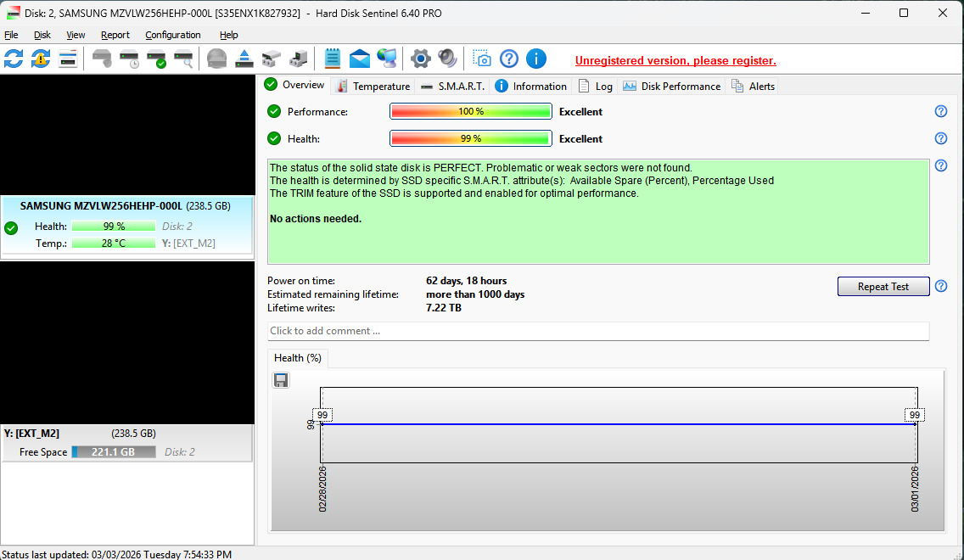Image resolution: width=964 pixels, height=560 pixels.
Task: Click the question mark help toolbar icon
Action: pos(509,59)
